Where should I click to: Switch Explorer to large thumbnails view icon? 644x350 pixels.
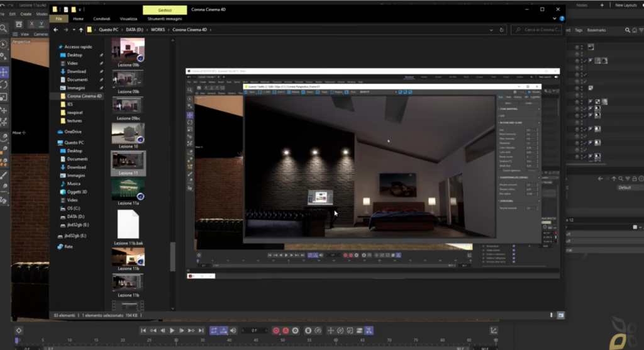(560, 315)
